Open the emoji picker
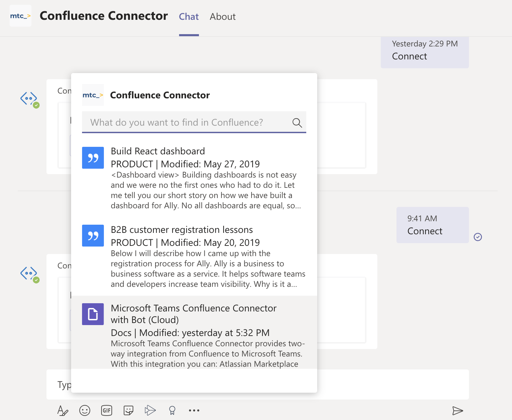 [x=85, y=410]
